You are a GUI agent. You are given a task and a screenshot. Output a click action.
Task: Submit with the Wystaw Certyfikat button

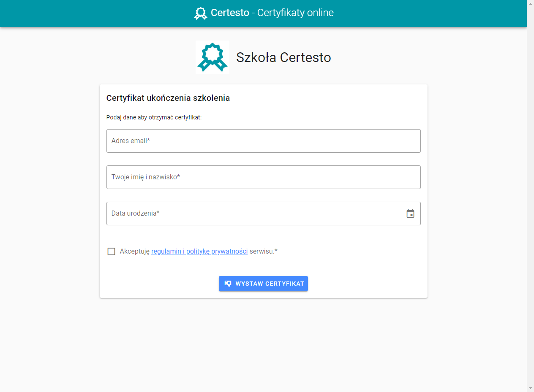(x=263, y=284)
